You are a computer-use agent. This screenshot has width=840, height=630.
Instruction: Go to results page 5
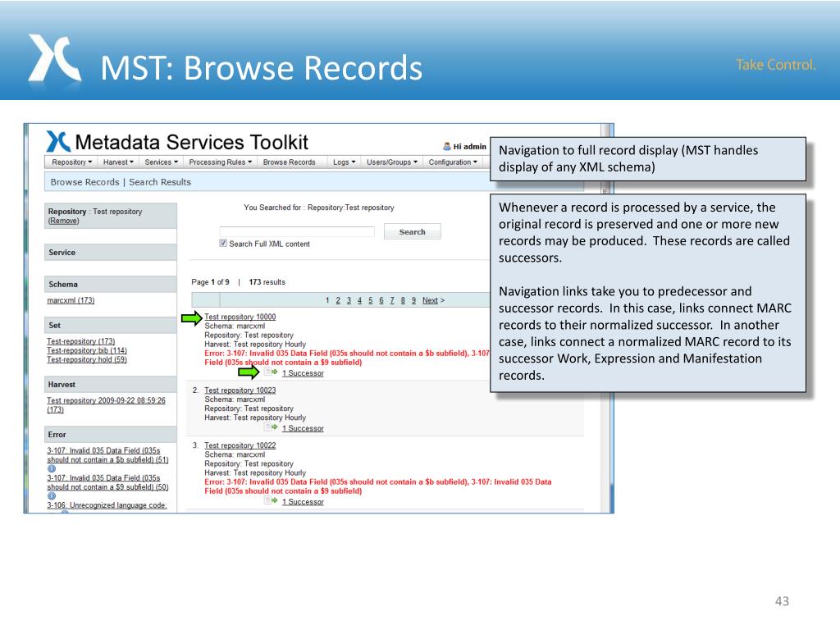370,300
